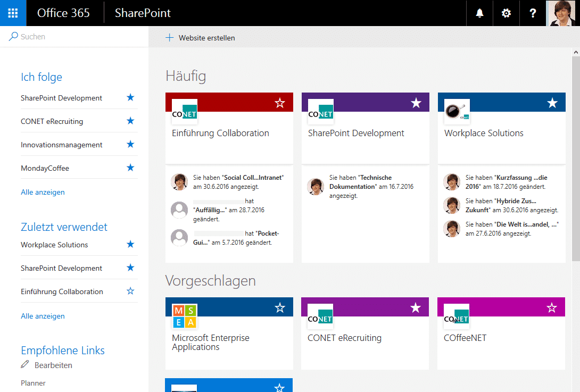The width and height of the screenshot is (580, 392).
Task: Toggle star for SharePoint Development under Zuletzt verwendet
Action: [x=130, y=268]
